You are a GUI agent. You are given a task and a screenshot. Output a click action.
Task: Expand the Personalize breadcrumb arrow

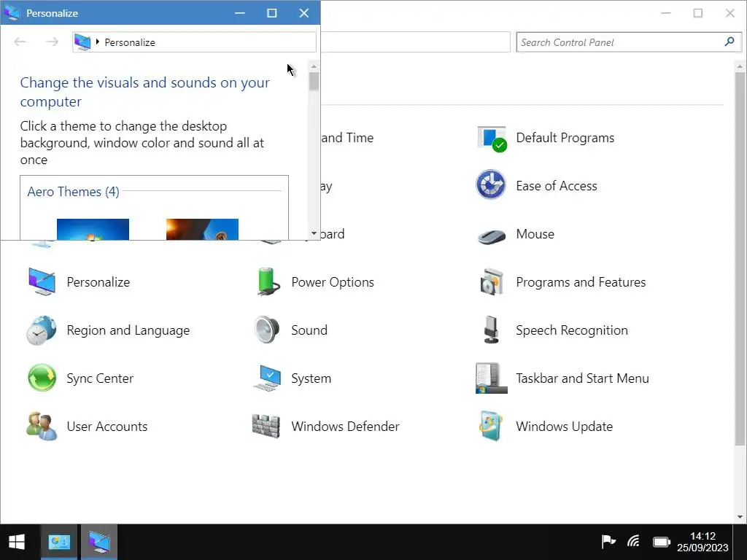coord(98,42)
